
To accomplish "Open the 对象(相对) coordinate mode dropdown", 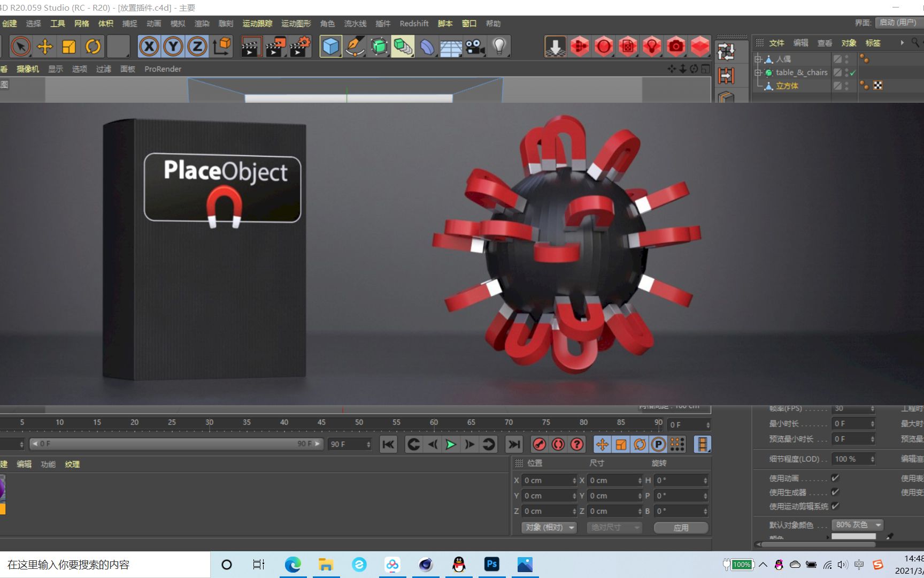I will 548,527.
